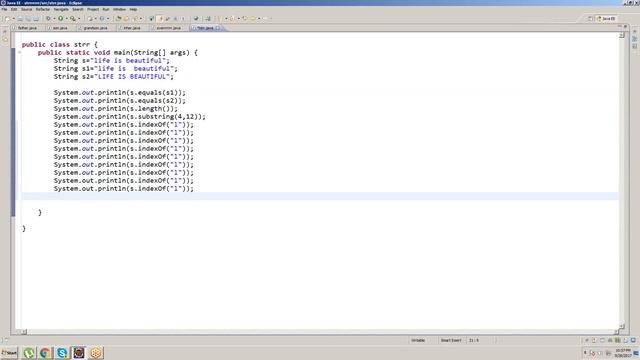The width and height of the screenshot is (640, 360).
Task: Open the Edit menu
Action: pos(14,9)
